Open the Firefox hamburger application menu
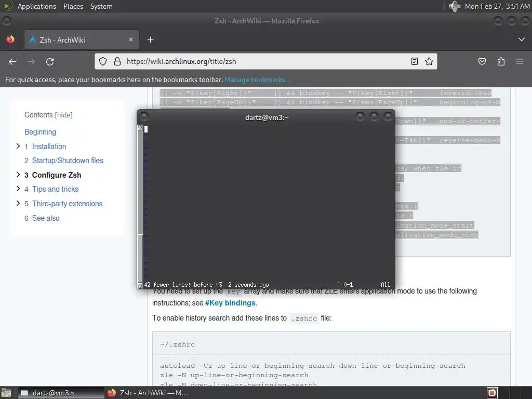The height and width of the screenshot is (399, 532). [x=520, y=61]
